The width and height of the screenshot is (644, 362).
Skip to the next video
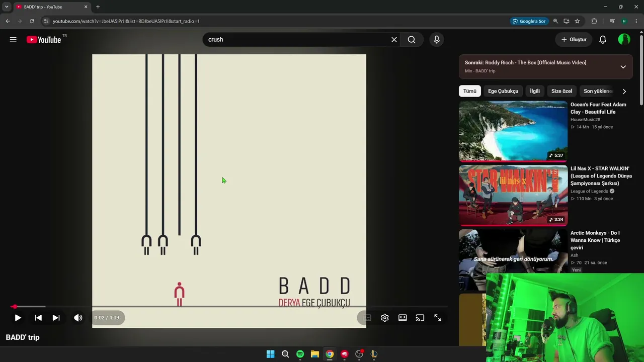[x=56, y=318]
